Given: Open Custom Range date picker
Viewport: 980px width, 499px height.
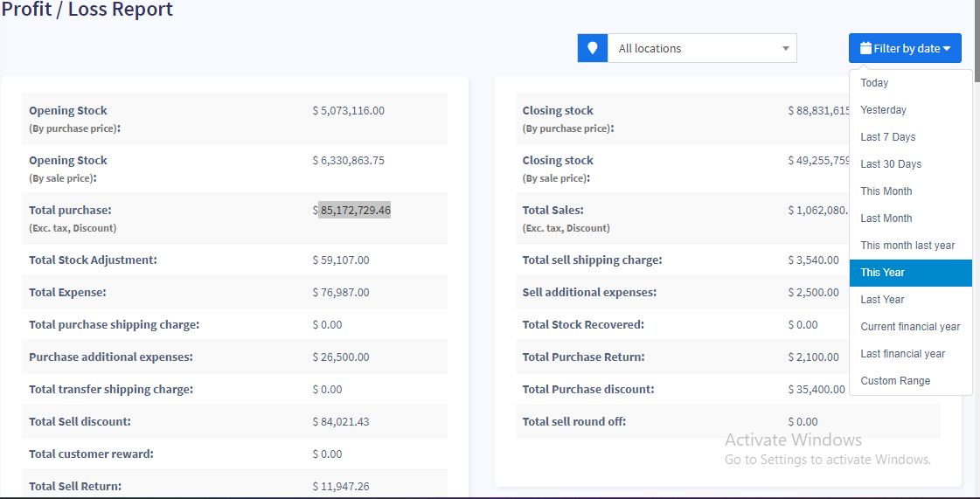Looking at the screenshot, I should pyautogui.click(x=911, y=381).
